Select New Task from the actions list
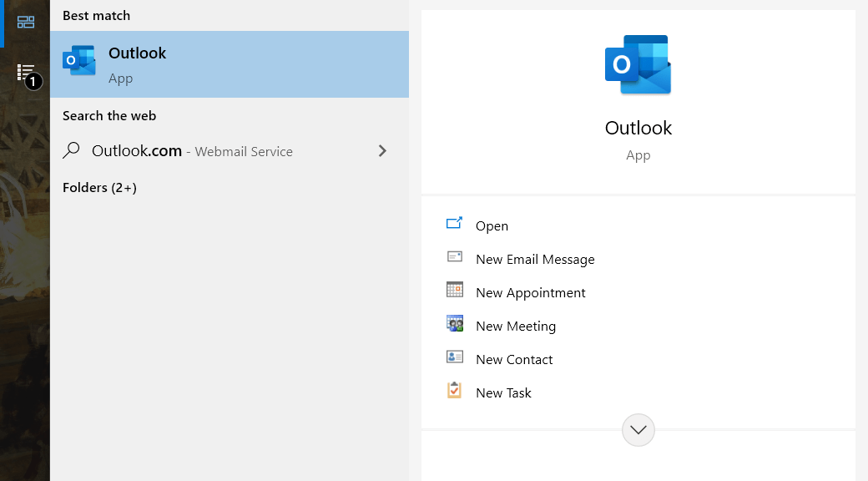This screenshot has height=481, width=868. click(502, 392)
